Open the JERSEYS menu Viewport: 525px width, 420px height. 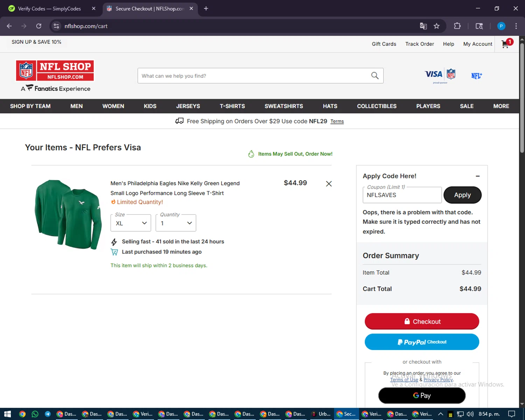[x=188, y=106]
